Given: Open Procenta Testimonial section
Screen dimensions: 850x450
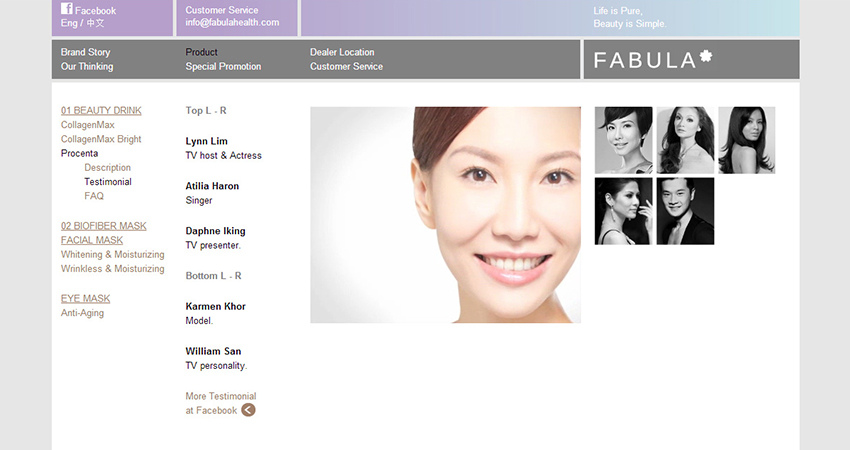Looking at the screenshot, I should [107, 182].
